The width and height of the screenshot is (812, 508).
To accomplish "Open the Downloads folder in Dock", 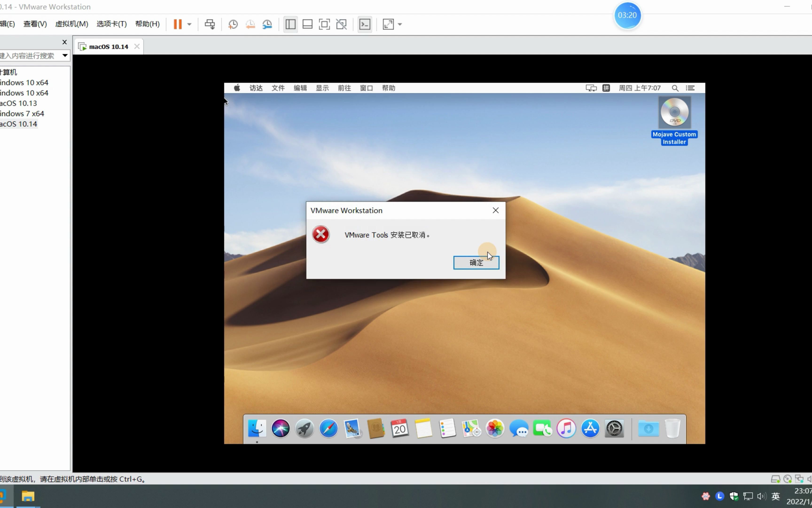I will (649, 428).
